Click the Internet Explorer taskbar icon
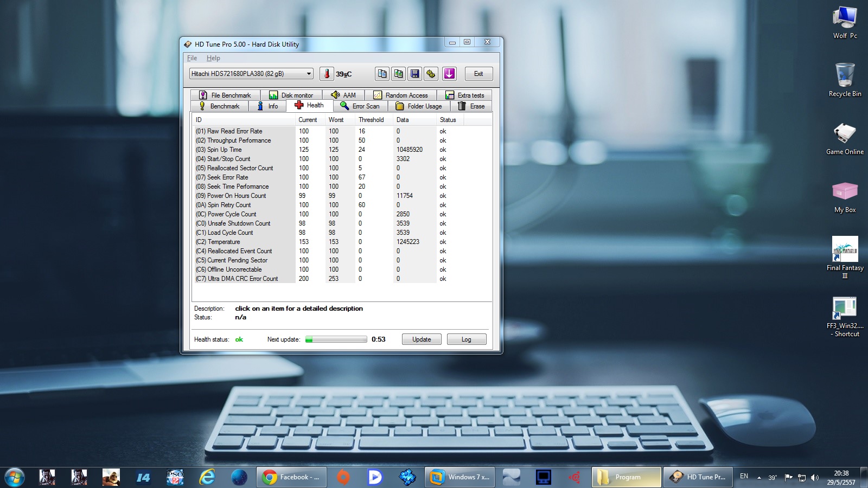 207,477
